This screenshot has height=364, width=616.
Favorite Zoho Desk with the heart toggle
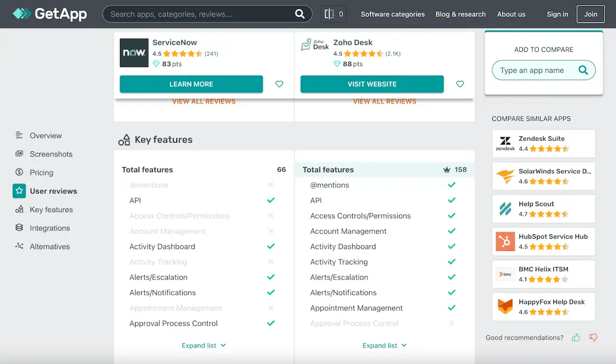coord(460,84)
